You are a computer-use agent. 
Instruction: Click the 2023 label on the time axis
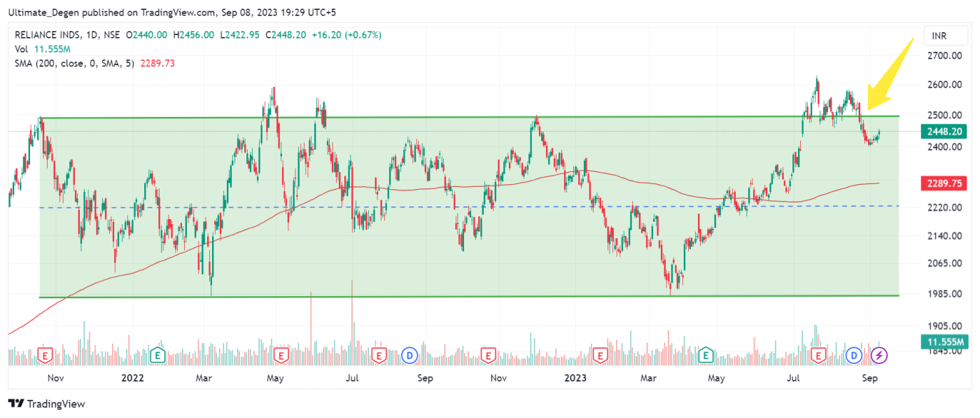pyautogui.click(x=575, y=379)
